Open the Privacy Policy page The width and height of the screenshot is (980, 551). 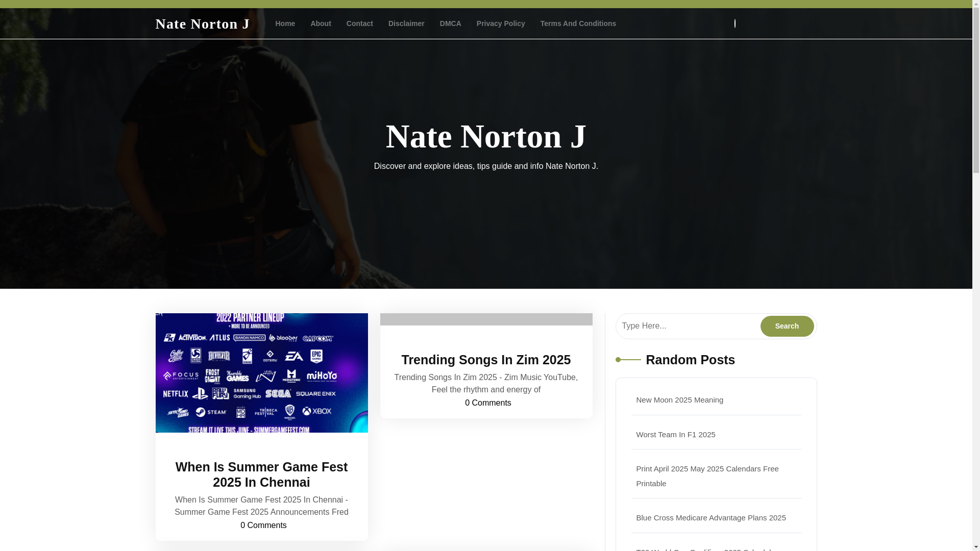click(501, 23)
